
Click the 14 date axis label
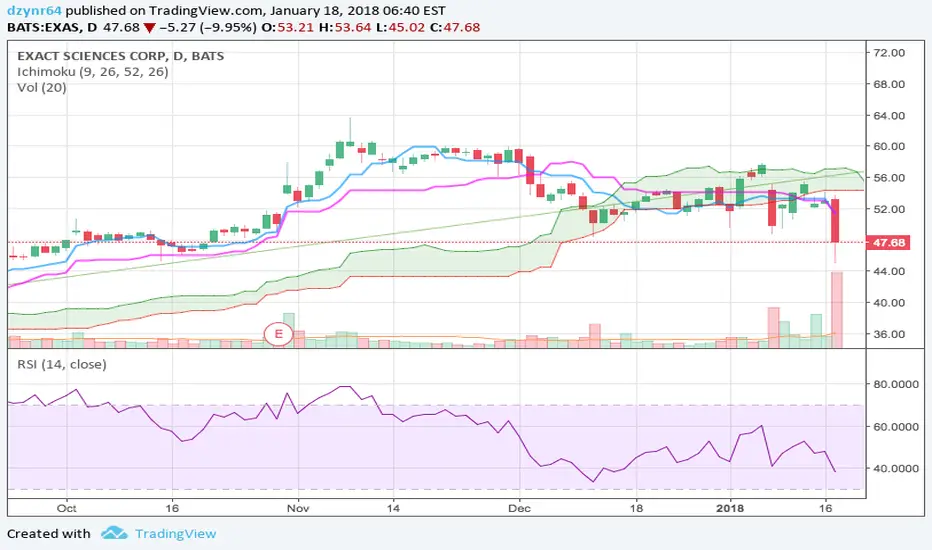[393, 508]
